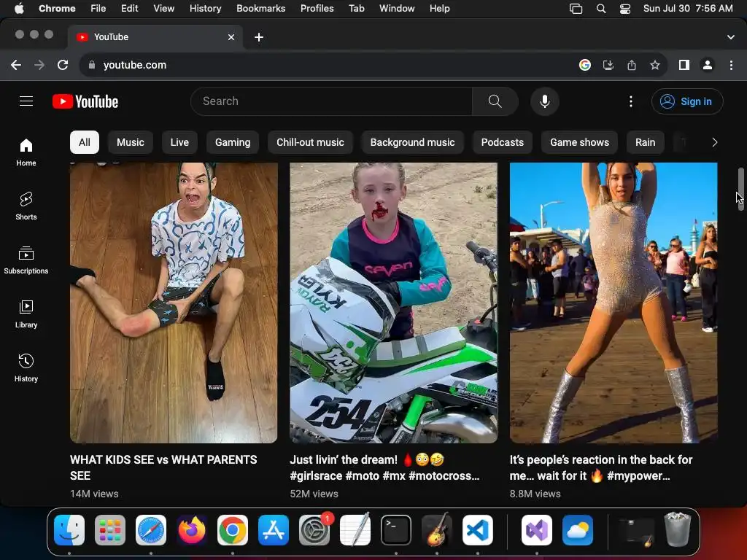
Task: Open GarageBand from the dock
Action: [x=437, y=530]
